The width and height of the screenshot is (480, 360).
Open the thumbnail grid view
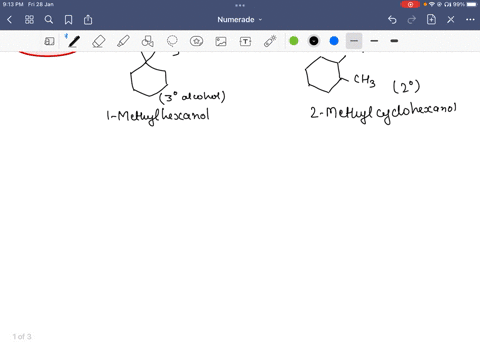(x=29, y=20)
